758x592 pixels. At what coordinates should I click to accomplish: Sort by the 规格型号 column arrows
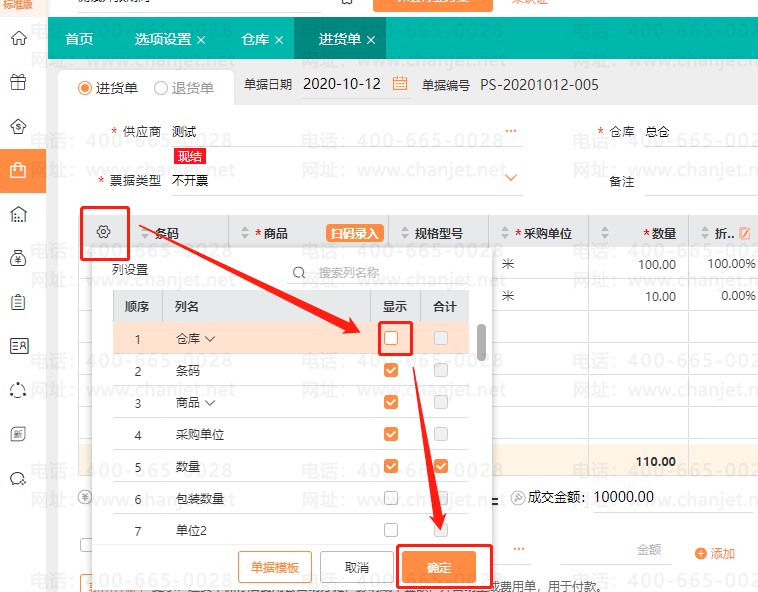click(405, 232)
